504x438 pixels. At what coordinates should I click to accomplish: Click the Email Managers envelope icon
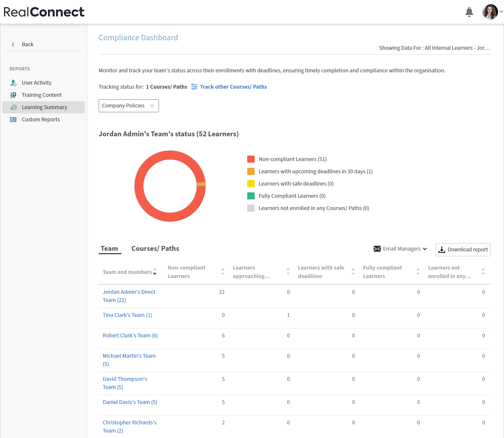pos(377,249)
